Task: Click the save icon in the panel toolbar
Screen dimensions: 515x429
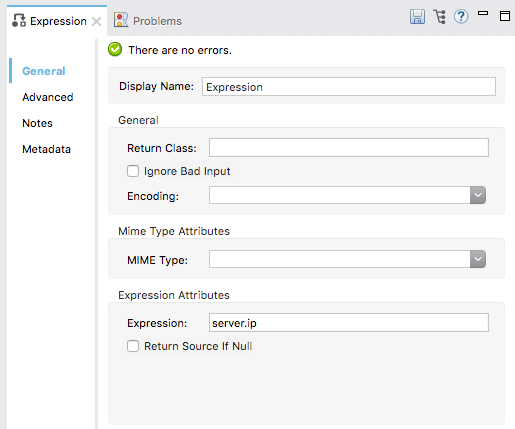Action: [417, 16]
